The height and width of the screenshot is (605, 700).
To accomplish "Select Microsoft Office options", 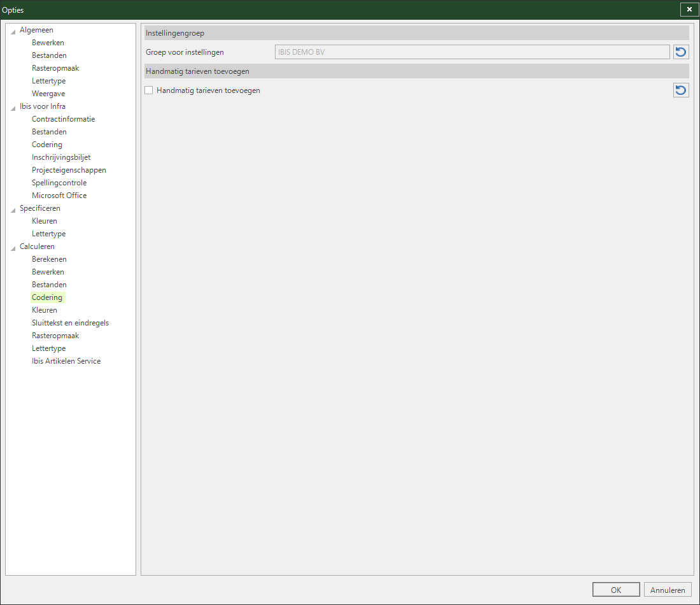I will (59, 196).
